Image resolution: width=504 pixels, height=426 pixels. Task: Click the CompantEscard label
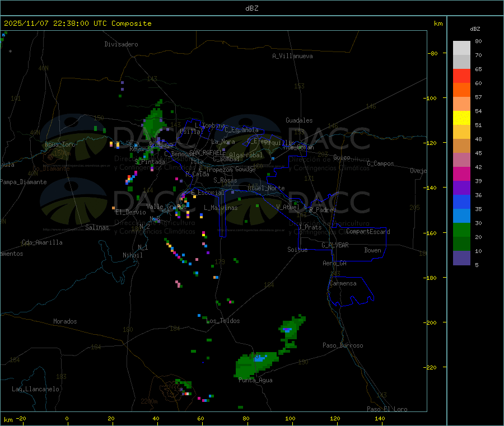(368, 231)
